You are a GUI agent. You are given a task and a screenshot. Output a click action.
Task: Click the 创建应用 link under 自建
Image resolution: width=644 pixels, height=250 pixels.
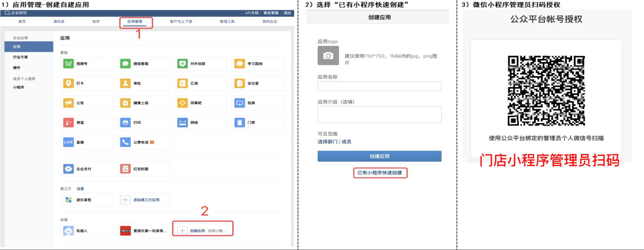[197, 231]
